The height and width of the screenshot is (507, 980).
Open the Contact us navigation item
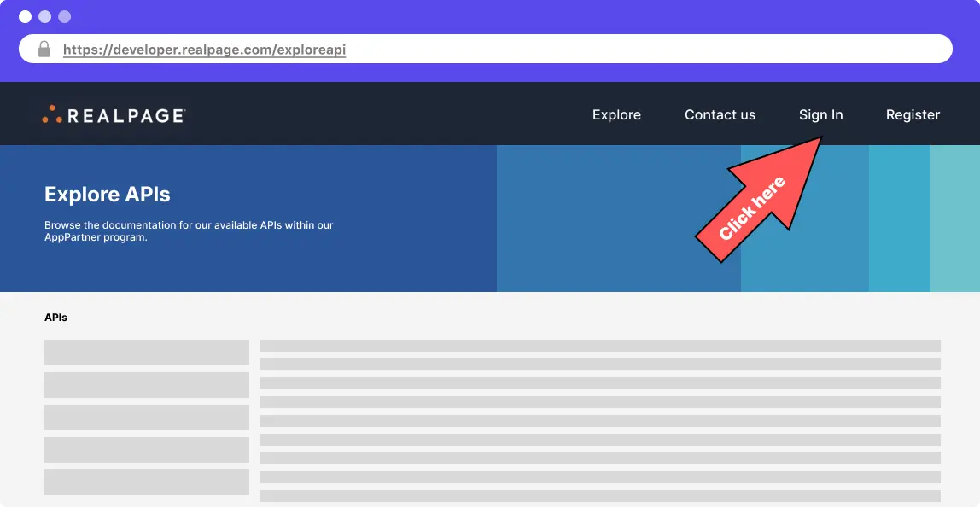pyautogui.click(x=720, y=115)
